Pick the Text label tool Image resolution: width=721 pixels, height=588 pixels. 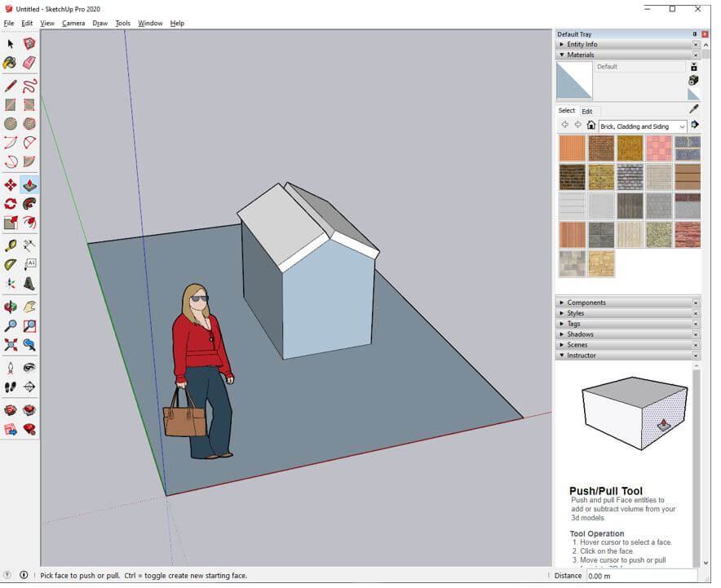tap(29, 264)
